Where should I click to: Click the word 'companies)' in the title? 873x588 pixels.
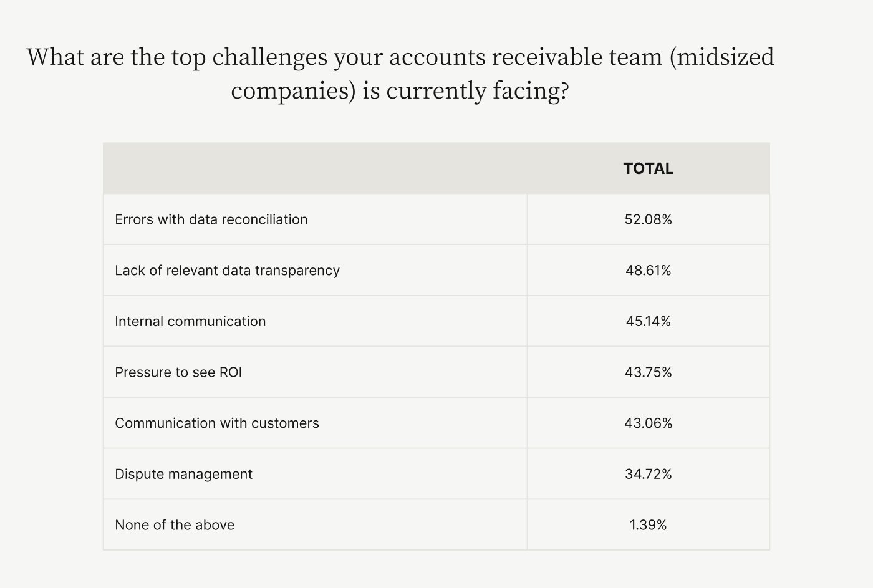pyautogui.click(x=294, y=91)
